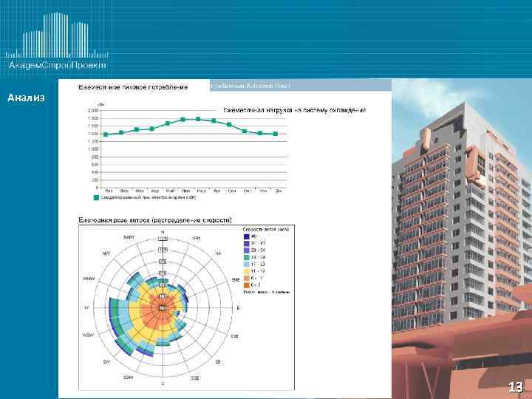
Task: Click the 'S' direction label on wind rose
Action: pos(163,383)
